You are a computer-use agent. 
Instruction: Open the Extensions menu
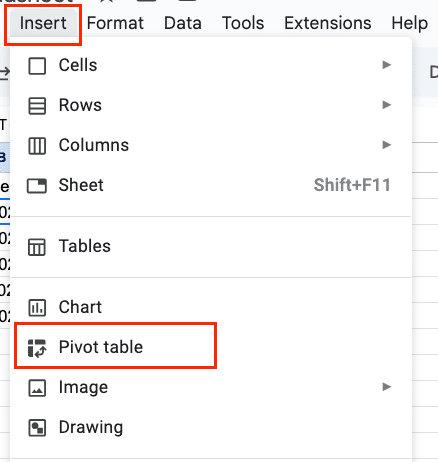pyautogui.click(x=328, y=23)
